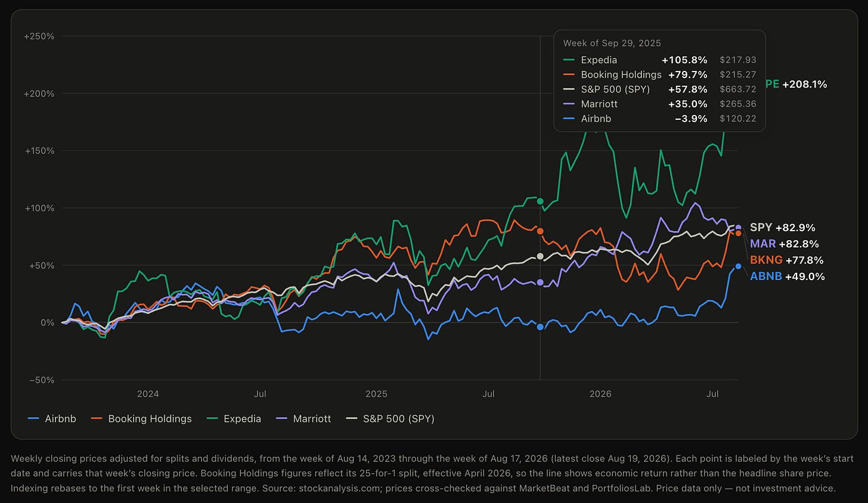Viewport: 868px width, 503px height.
Task: Select the SPY +82.9% end label
Action: coord(782,228)
